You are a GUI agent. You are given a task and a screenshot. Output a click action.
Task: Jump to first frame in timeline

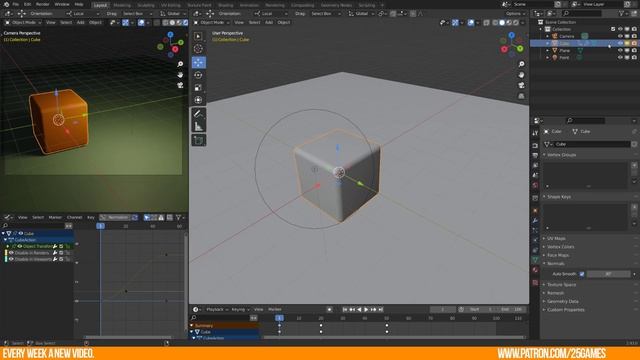345,310
